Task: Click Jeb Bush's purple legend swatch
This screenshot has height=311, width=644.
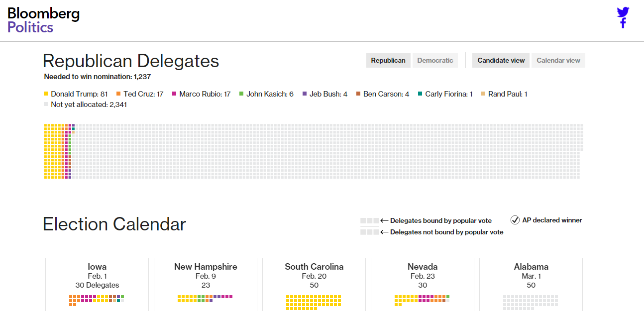Action: pyautogui.click(x=305, y=94)
